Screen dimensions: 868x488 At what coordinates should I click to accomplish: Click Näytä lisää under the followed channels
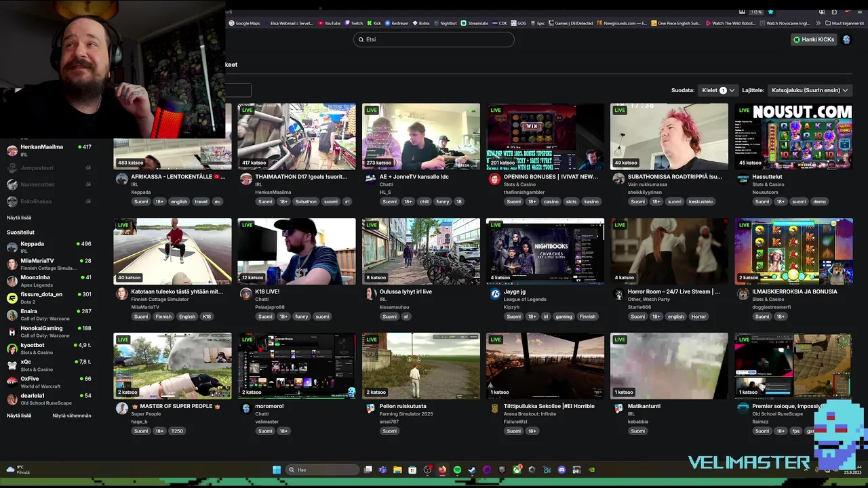19,218
